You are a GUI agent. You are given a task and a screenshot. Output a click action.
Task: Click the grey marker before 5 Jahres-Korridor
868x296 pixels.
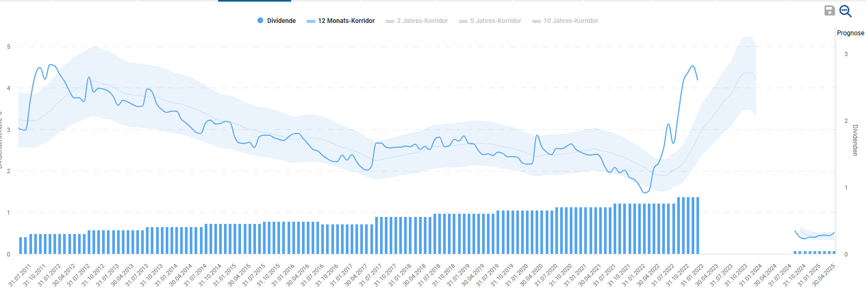[x=463, y=21]
